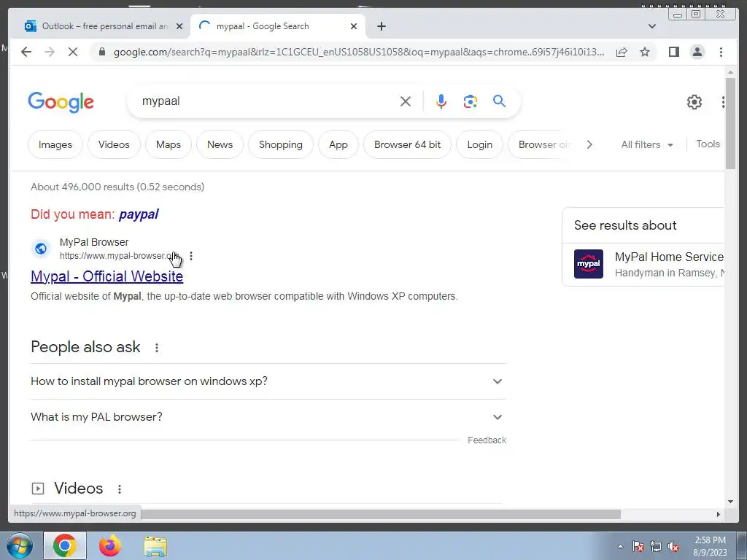Screen dimensions: 747x560
Task: Filter results by Videos
Action: [114, 145]
